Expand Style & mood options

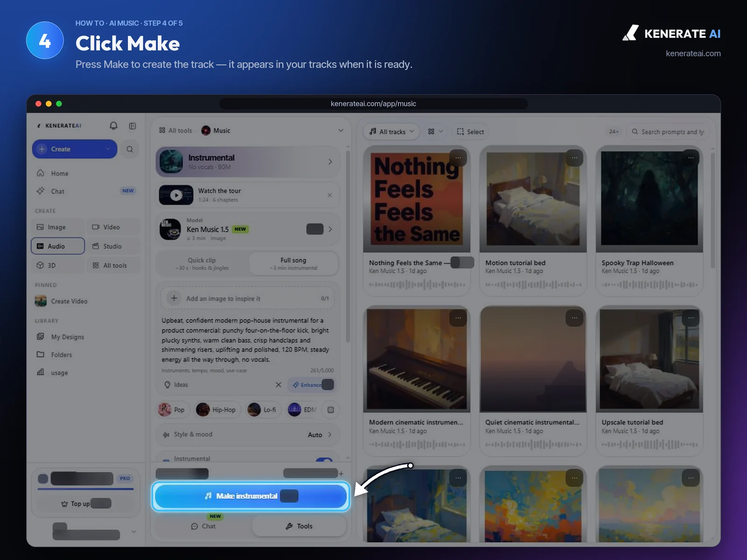click(247, 434)
